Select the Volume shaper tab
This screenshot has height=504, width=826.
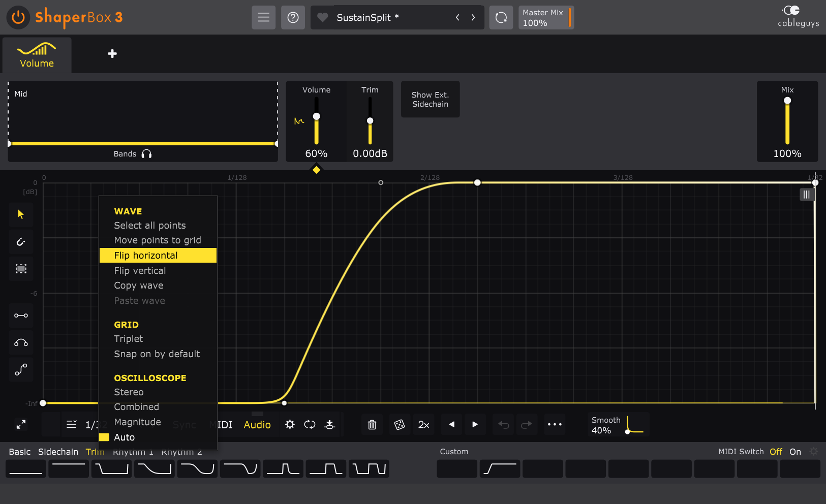click(37, 54)
